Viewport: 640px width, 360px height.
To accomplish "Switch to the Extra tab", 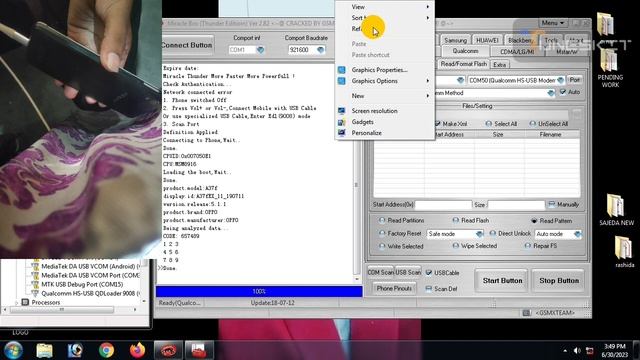I will [499, 64].
